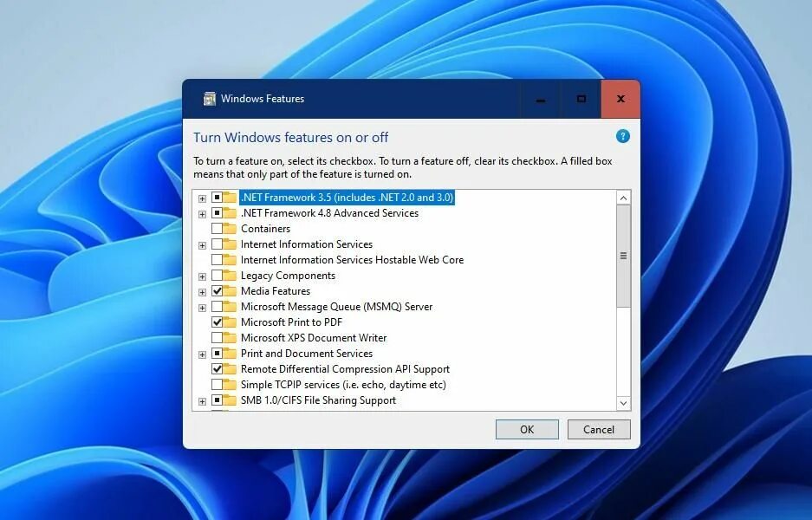812x520 pixels.
Task: Enable the Legacy Components checkbox
Action: point(217,276)
